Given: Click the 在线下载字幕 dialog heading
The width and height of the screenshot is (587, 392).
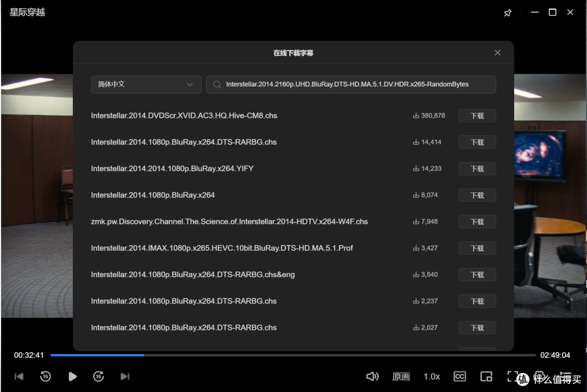Looking at the screenshot, I should (x=293, y=53).
